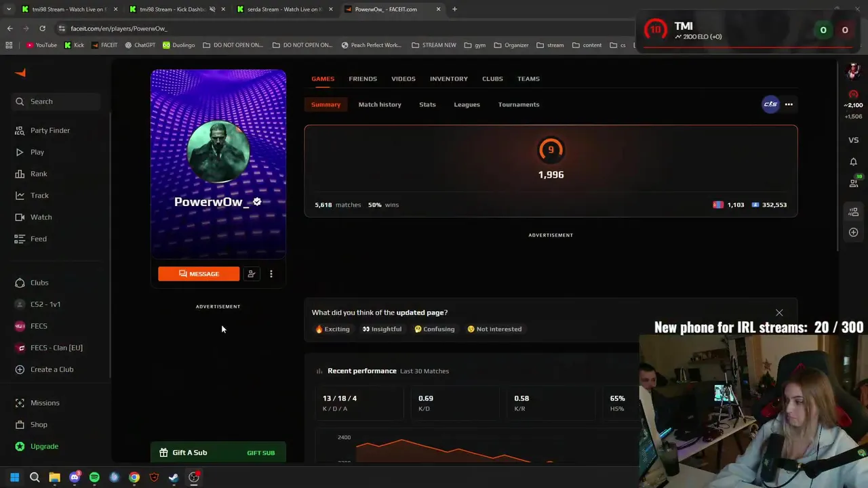Switch to the TEAMS tab
Image resolution: width=868 pixels, height=488 pixels.
528,79
